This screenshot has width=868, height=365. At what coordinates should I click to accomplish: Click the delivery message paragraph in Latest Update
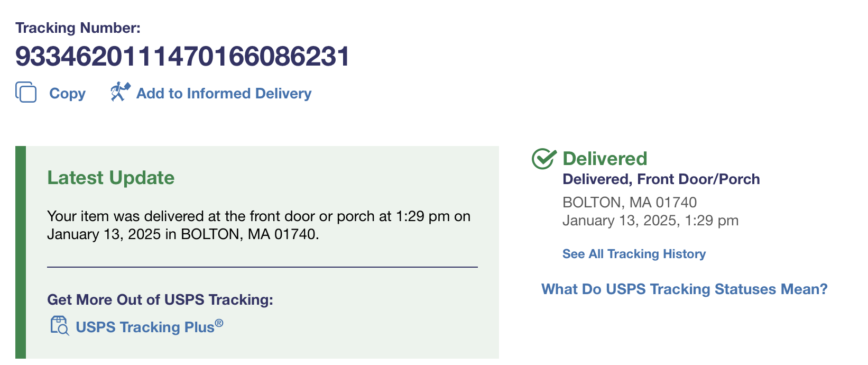tap(258, 225)
